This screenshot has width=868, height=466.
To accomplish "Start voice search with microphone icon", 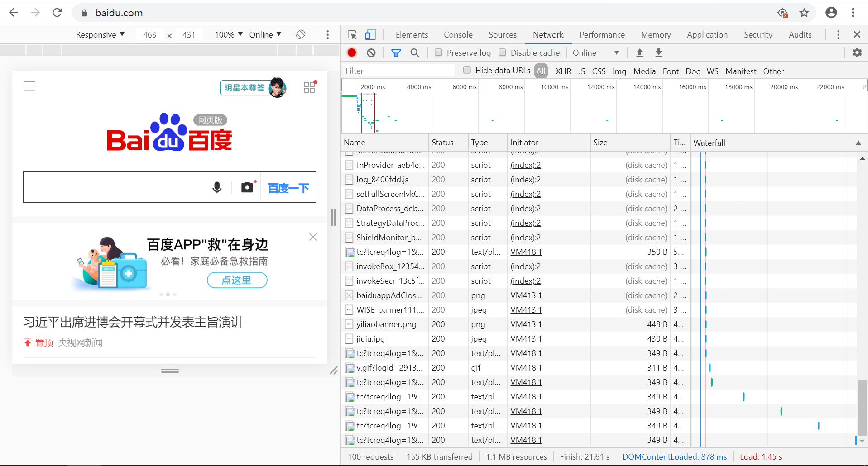I will tap(217, 187).
